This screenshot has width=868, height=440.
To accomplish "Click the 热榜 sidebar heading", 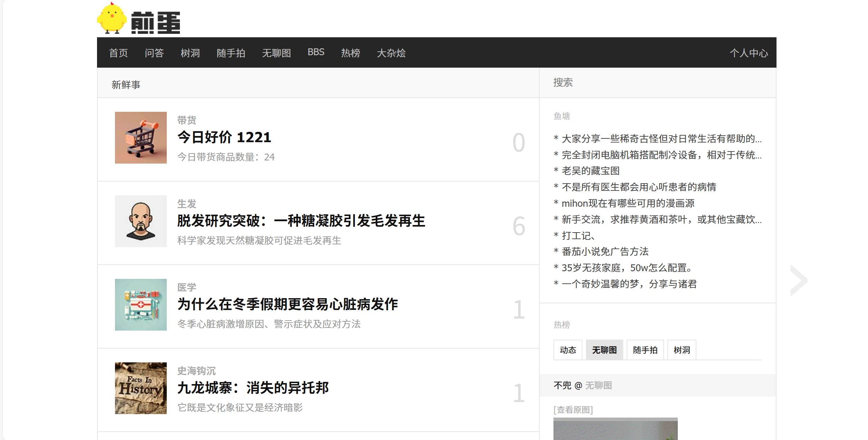I will coord(562,325).
